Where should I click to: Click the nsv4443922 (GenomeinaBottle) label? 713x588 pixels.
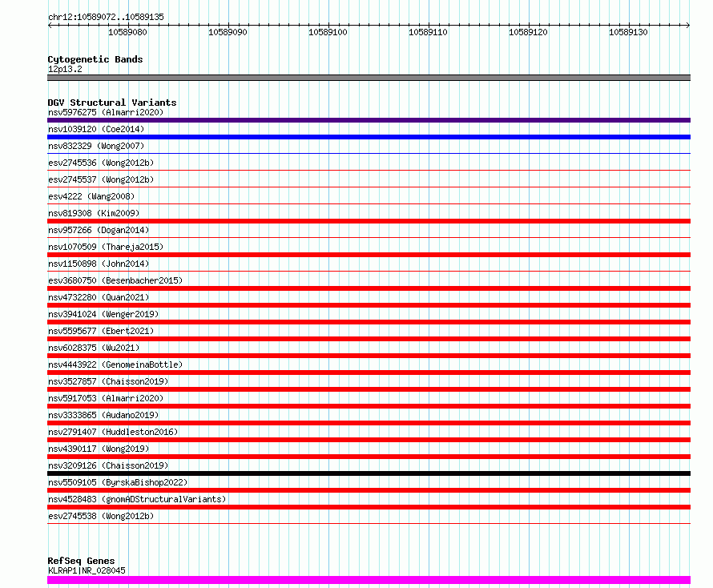pos(115,364)
